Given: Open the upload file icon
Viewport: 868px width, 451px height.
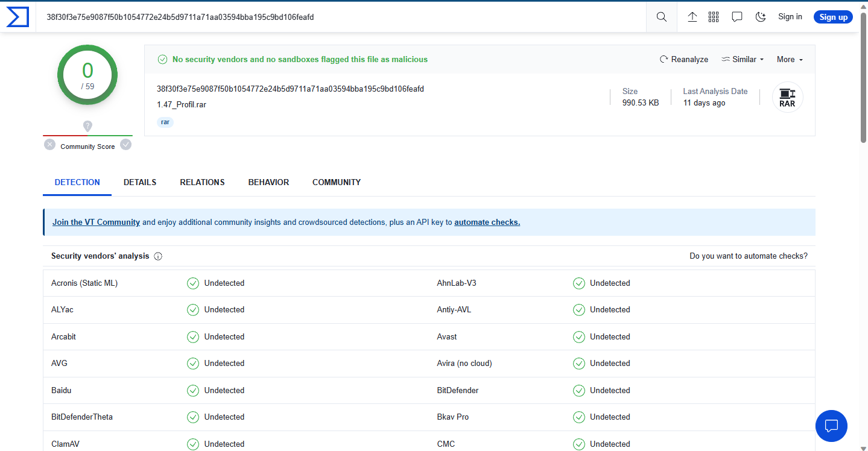Looking at the screenshot, I should (692, 17).
